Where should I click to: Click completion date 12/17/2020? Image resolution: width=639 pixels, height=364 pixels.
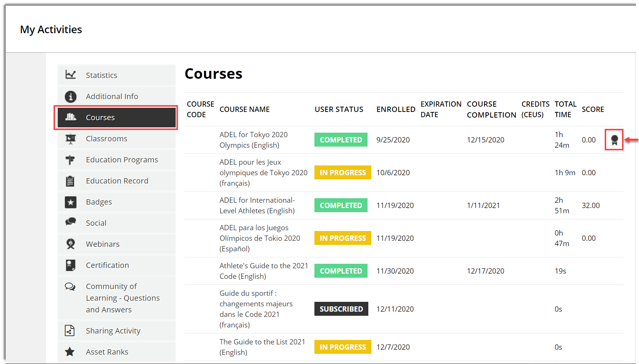pos(486,271)
